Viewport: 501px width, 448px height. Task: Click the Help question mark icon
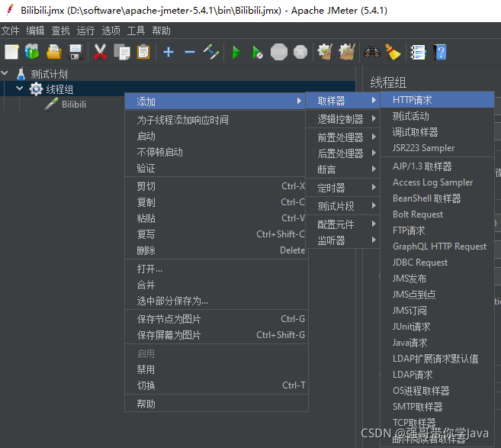tap(440, 52)
